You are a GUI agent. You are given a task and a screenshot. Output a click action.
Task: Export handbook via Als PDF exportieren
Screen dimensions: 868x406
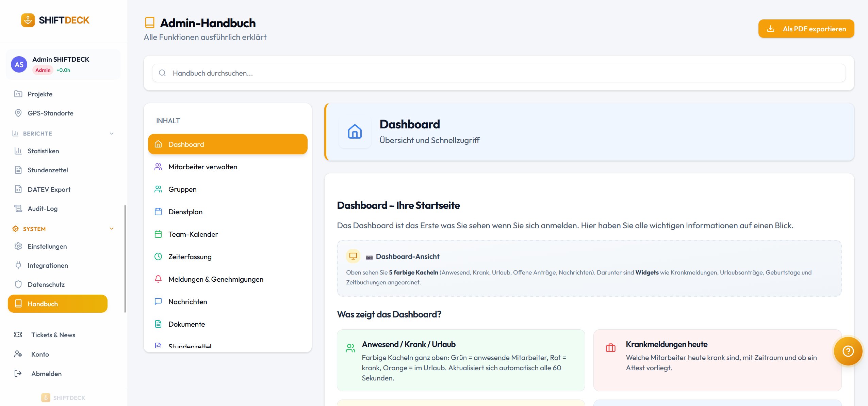tap(806, 29)
